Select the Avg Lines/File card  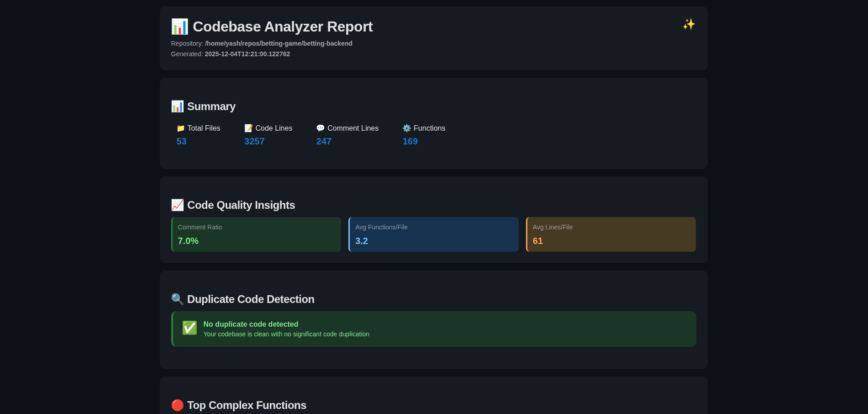click(611, 234)
